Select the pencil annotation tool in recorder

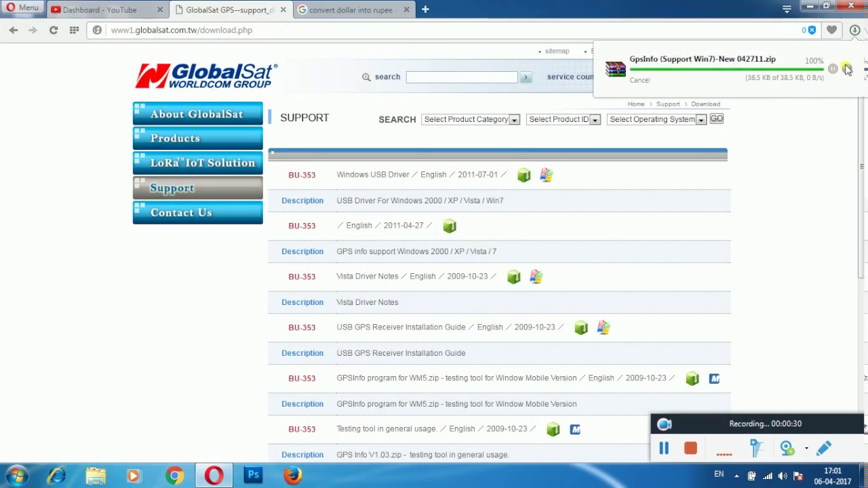coord(823,448)
